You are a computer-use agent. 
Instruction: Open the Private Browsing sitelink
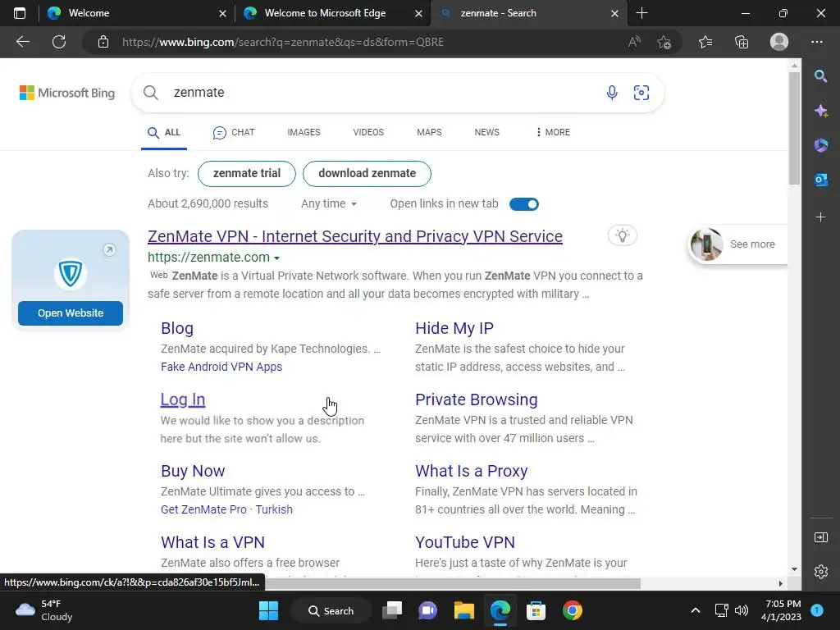(x=477, y=399)
